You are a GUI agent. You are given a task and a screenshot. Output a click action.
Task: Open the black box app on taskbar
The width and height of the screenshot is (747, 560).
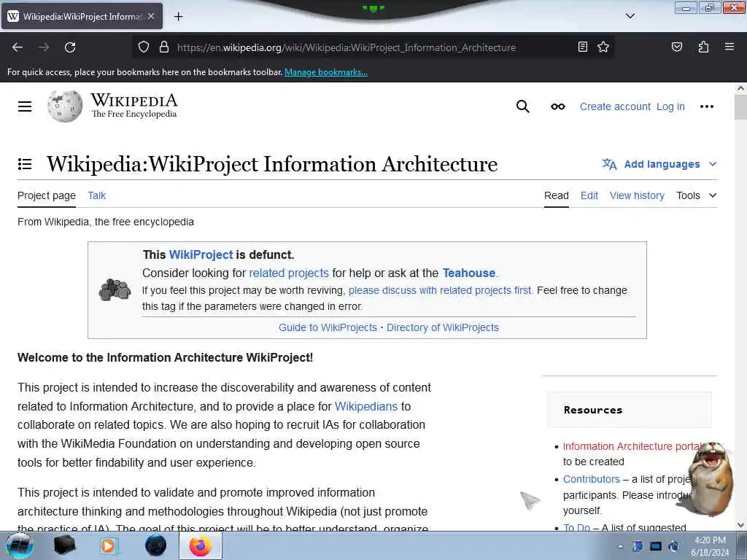64,545
